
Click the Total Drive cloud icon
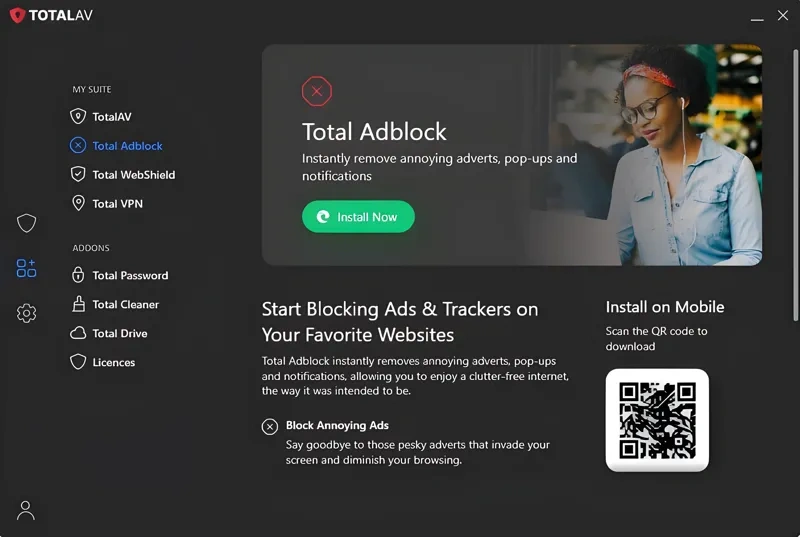pyautogui.click(x=78, y=334)
